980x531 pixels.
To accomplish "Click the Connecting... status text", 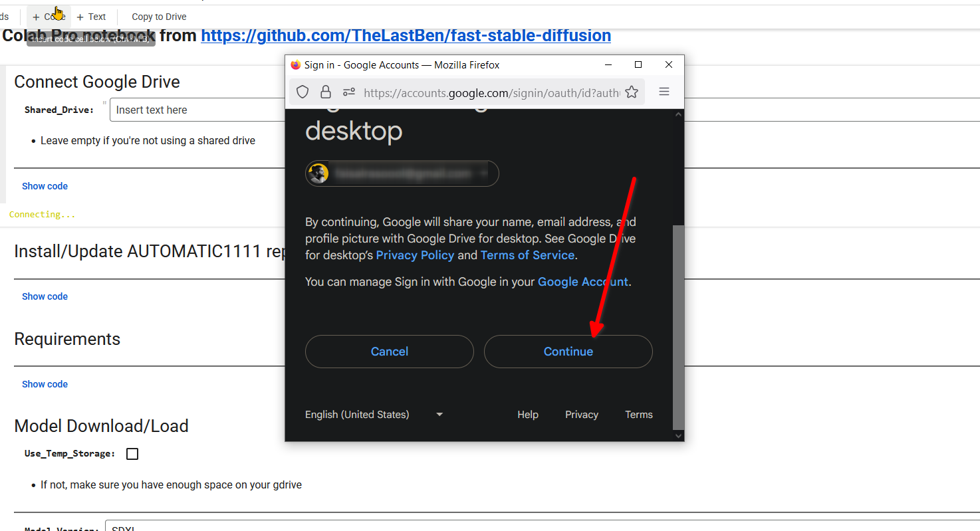I will tap(43, 215).
